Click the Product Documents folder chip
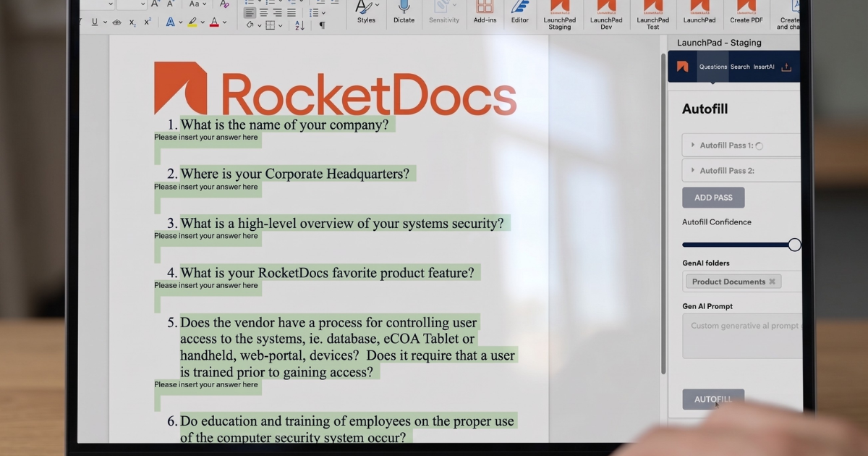Image resolution: width=868 pixels, height=456 pixels. 733,282
